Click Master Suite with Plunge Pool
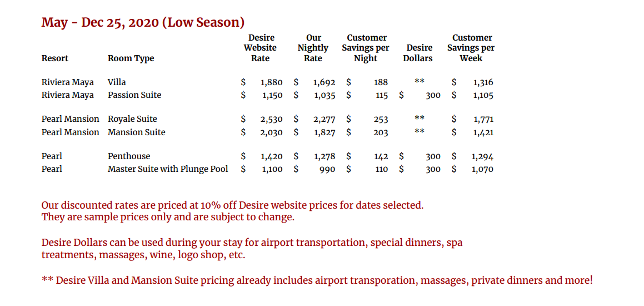 168,169
